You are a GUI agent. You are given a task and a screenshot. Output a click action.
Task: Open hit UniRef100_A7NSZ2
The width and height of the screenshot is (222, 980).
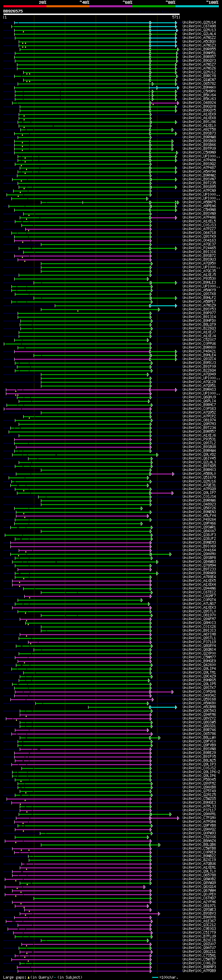pyautogui.click(x=199, y=38)
